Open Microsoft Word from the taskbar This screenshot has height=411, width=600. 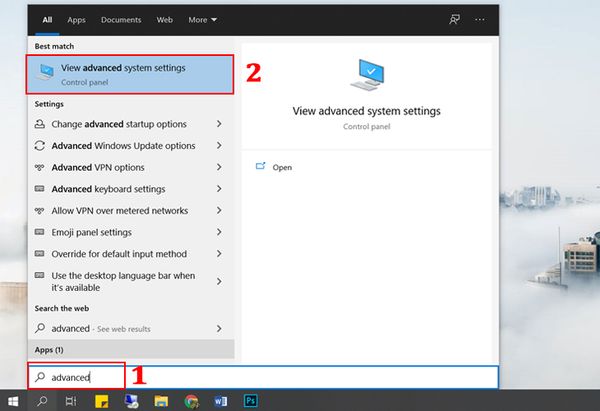pos(220,400)
